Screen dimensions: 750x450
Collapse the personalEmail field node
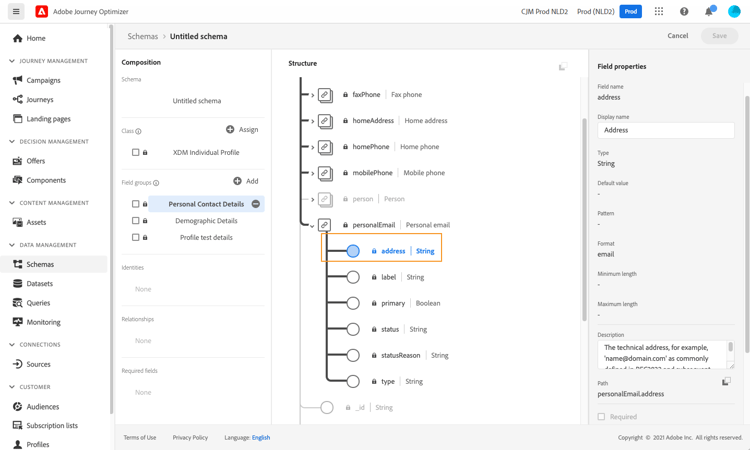point(312,226)
